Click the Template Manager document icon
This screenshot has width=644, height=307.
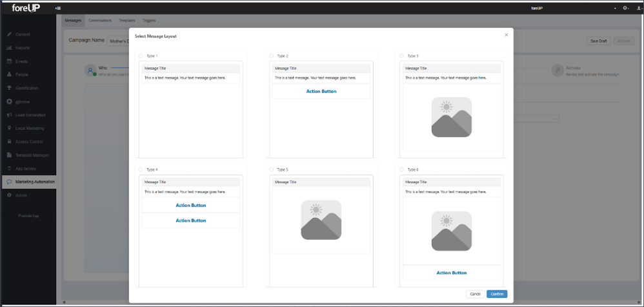click(x=9, y=155)
